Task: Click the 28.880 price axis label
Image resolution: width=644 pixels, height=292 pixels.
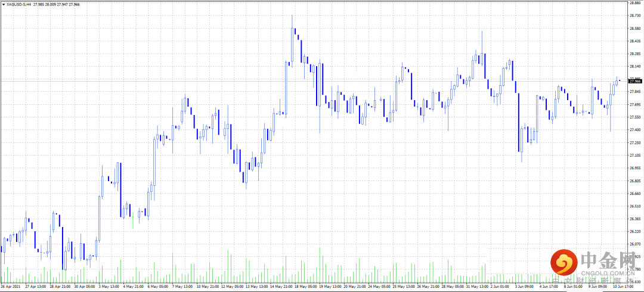Action: click(x=635, y=2)
